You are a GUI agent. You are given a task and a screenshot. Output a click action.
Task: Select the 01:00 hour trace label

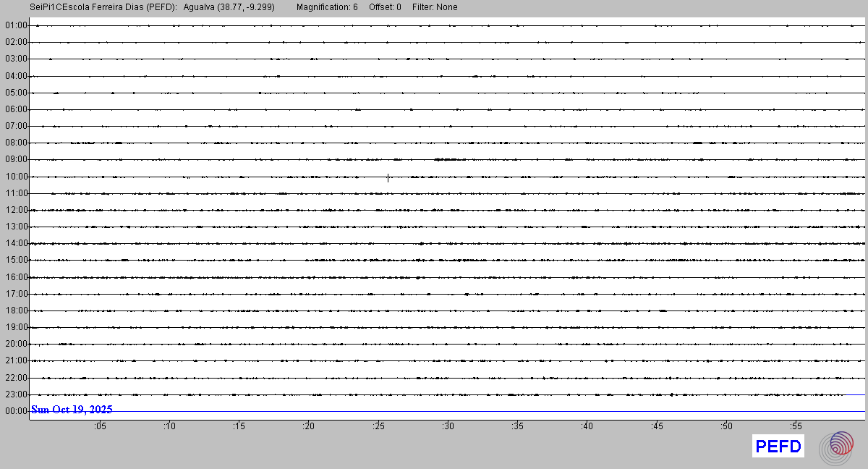[x=16, y=25]
